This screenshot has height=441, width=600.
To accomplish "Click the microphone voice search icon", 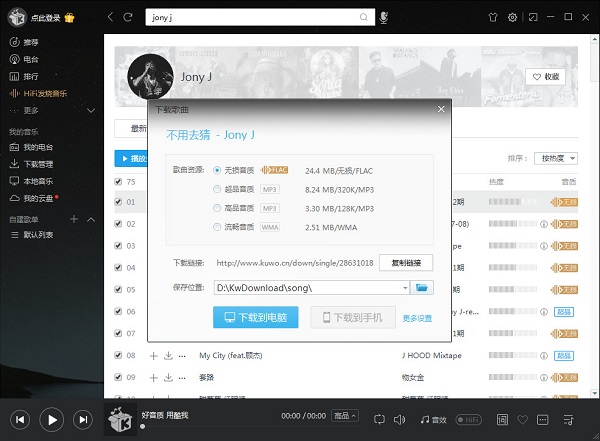I will pos(383,17).
